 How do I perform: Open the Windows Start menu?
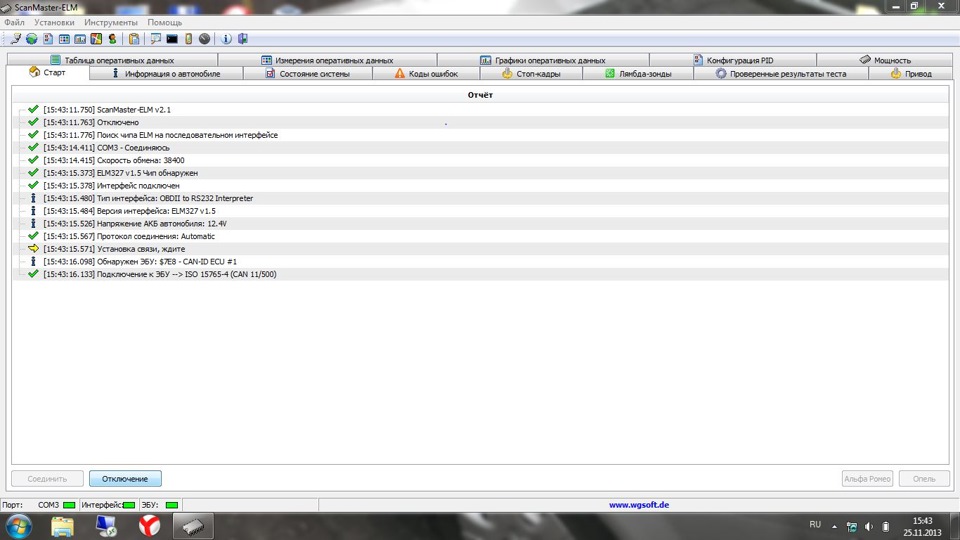click(18, 526)
